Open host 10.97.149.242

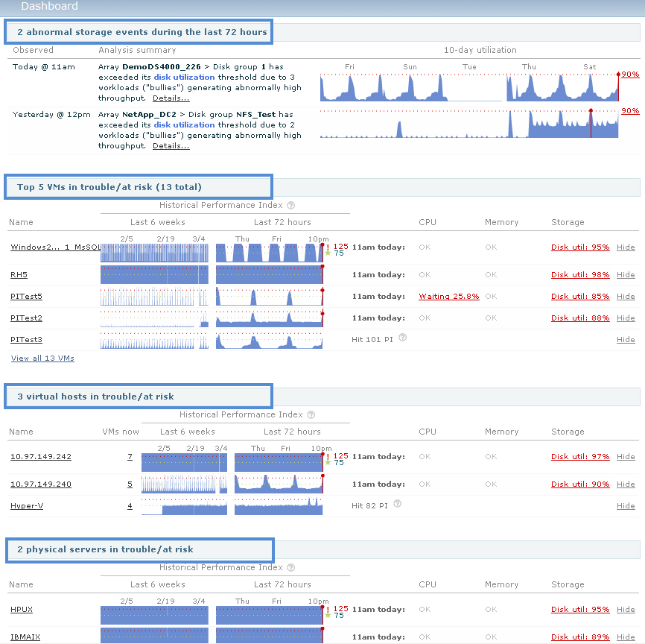(41, 457)
